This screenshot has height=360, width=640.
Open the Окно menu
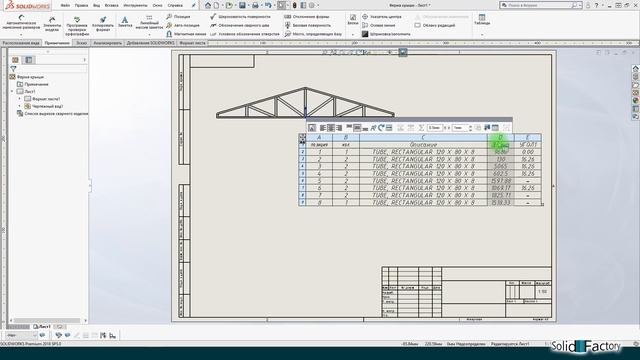(x=157, y=6)
